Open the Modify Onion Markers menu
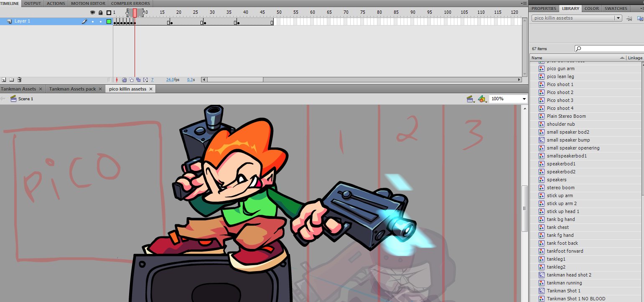 (145, 80)
